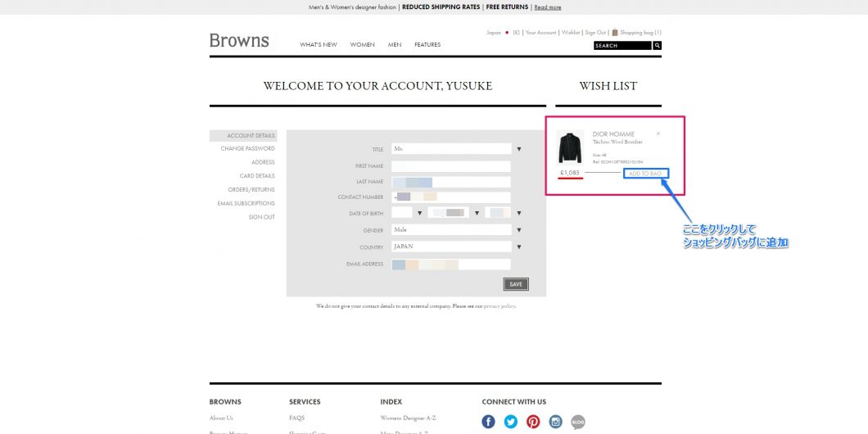Click the £1,085 price text
868x434 pixels.
point(570,174)
